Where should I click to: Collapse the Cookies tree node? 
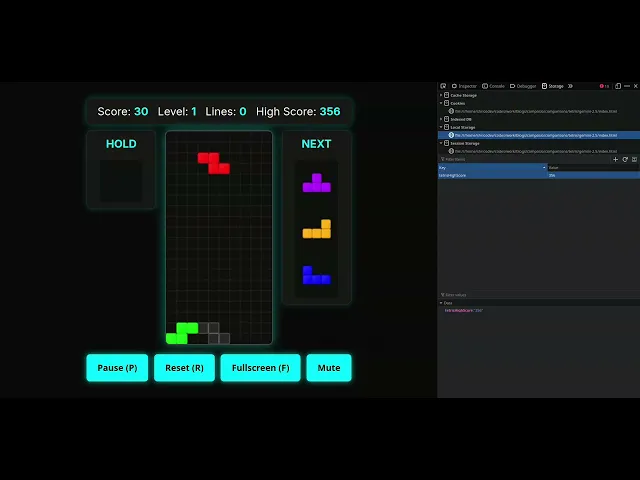441,103
